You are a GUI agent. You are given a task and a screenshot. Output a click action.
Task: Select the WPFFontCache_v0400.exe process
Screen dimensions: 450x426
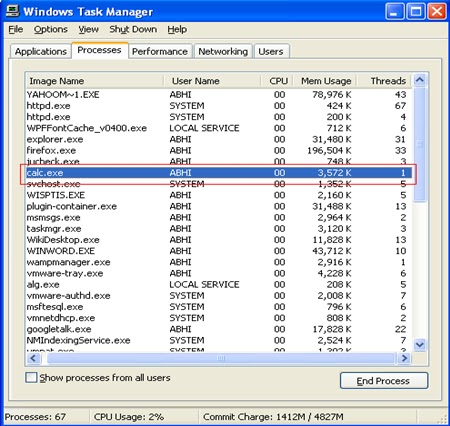point(219,128)
